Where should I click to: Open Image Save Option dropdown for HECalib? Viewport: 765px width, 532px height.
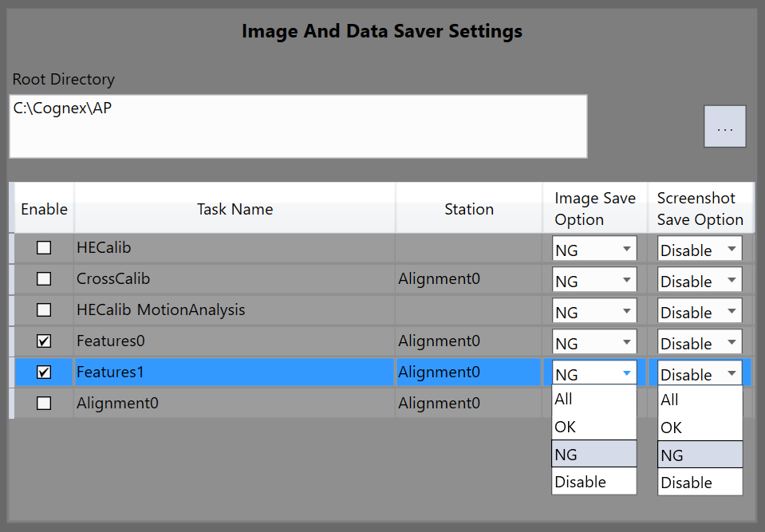coord(594,249)
